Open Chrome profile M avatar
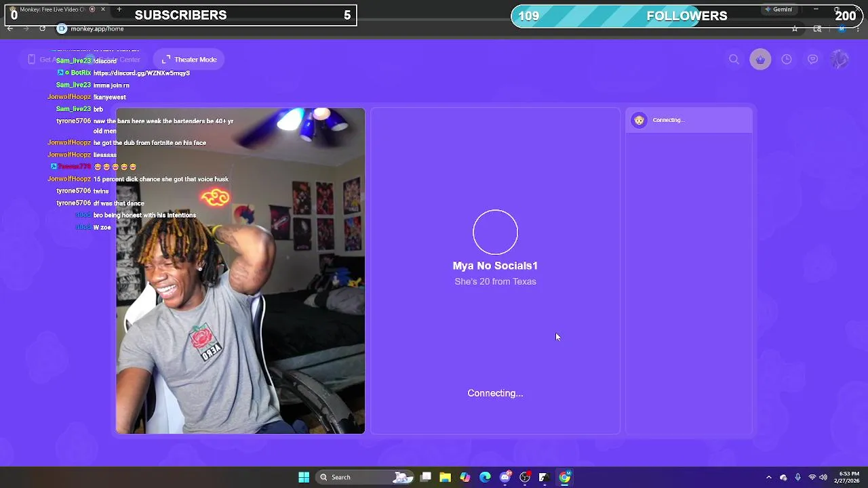The image size is (868, 488). 842,28
